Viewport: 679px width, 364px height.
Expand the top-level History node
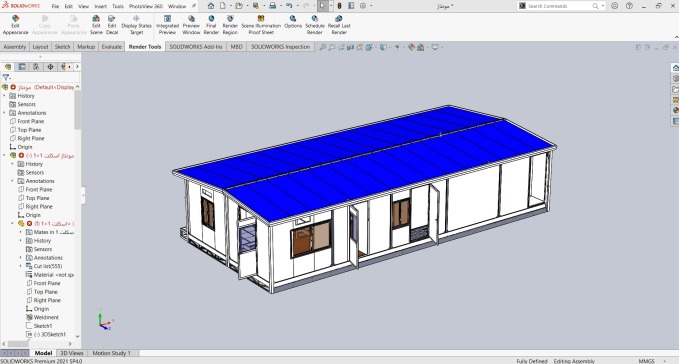tap(5, 96)
